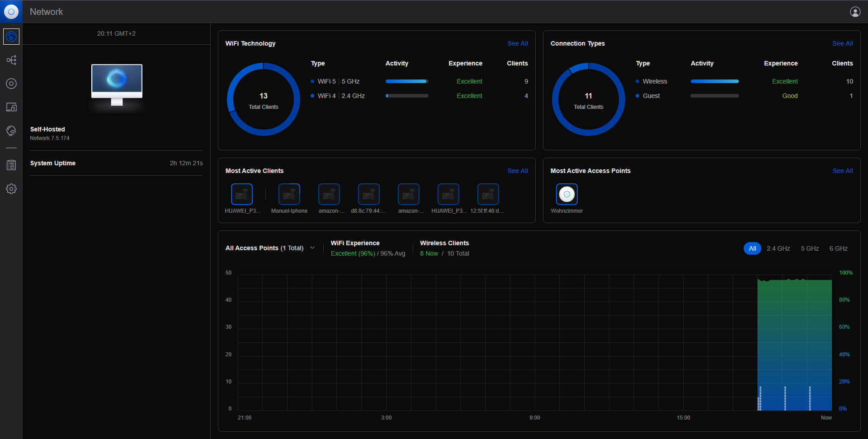Open the Dashboard view from sidebar

coord(11,37)
